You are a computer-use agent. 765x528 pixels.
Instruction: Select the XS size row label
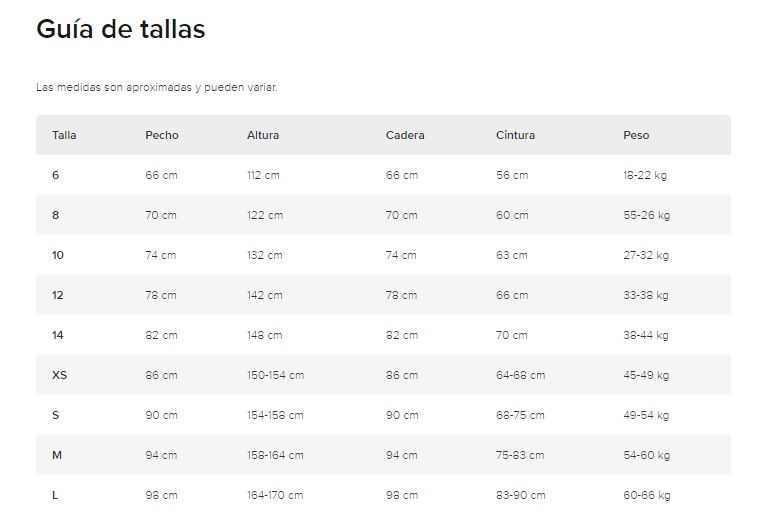60,375
